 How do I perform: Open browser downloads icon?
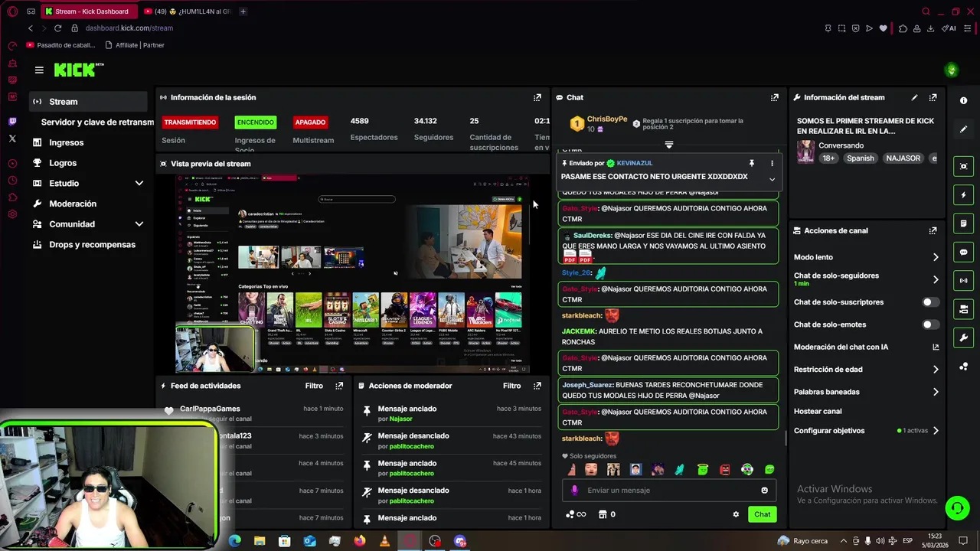coord(930,28)
